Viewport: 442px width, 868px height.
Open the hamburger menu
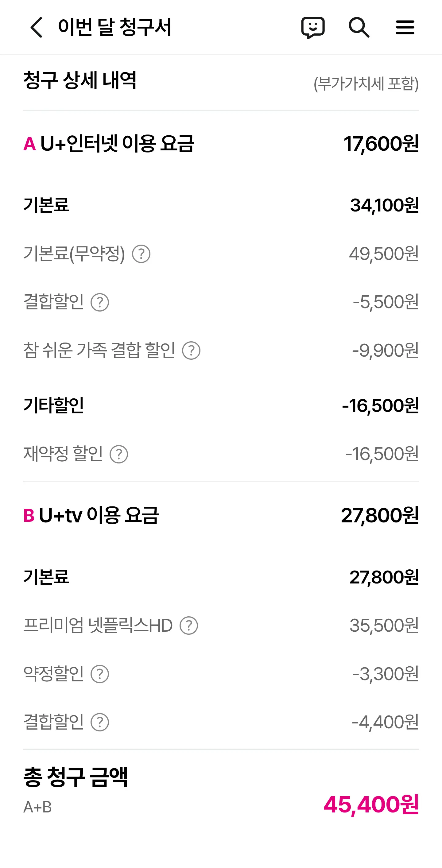tap(405, 27)
